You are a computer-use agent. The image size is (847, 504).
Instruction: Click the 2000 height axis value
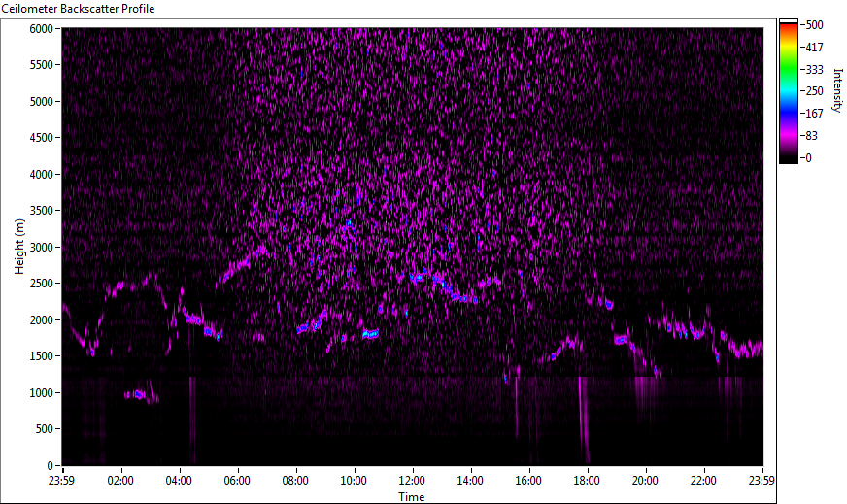41,320
